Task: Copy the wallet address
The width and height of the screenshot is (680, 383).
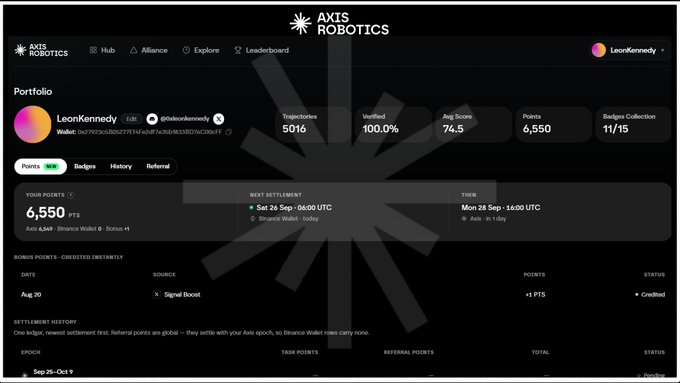Action: point(229,132)
